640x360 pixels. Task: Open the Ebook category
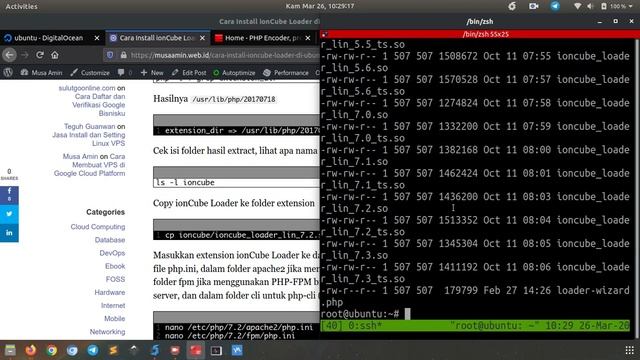pos(115,266)
